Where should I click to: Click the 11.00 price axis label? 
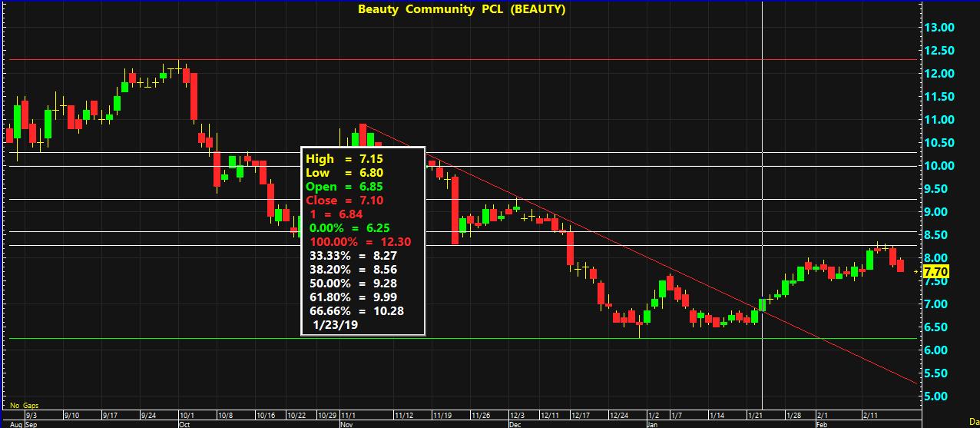(940, 120)
